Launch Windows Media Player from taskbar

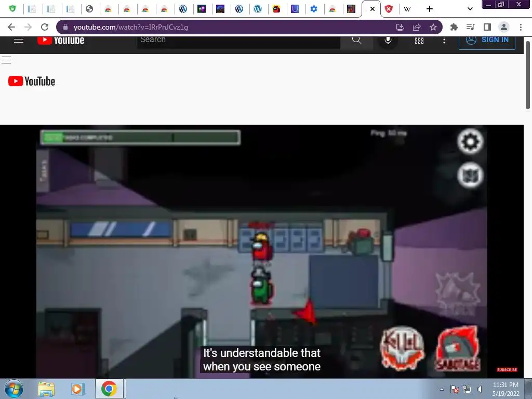point(78,389)
